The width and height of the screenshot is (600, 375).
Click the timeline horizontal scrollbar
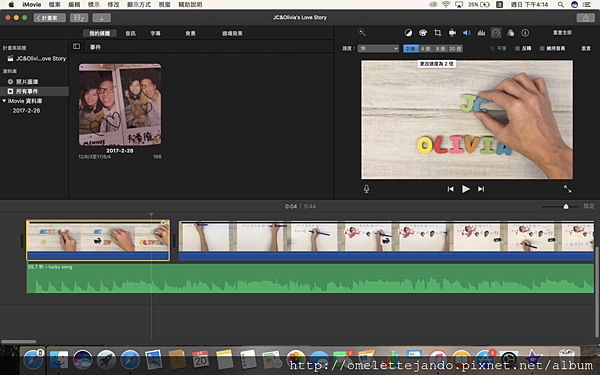tap(18, 341)
